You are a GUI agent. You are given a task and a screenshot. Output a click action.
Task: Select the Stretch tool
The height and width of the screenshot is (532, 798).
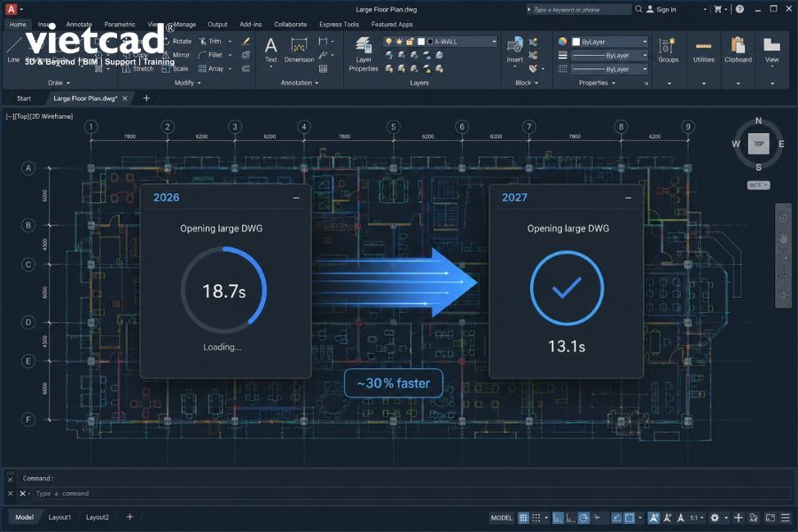click(138, 68)
